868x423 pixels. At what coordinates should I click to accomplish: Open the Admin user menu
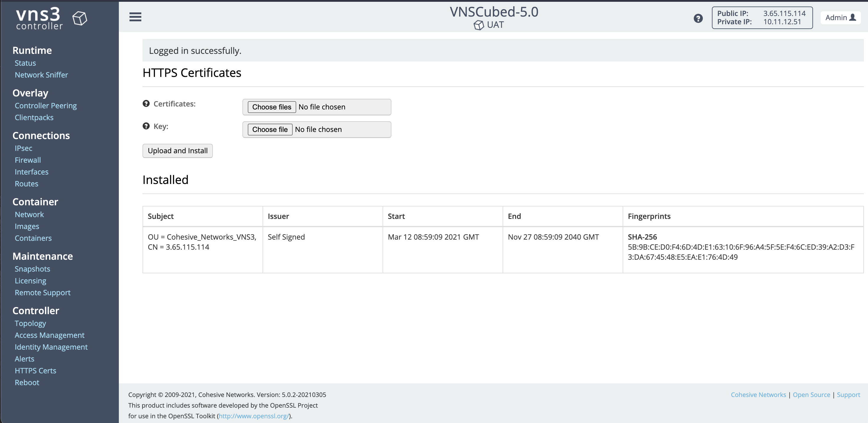tap(841, 17)
